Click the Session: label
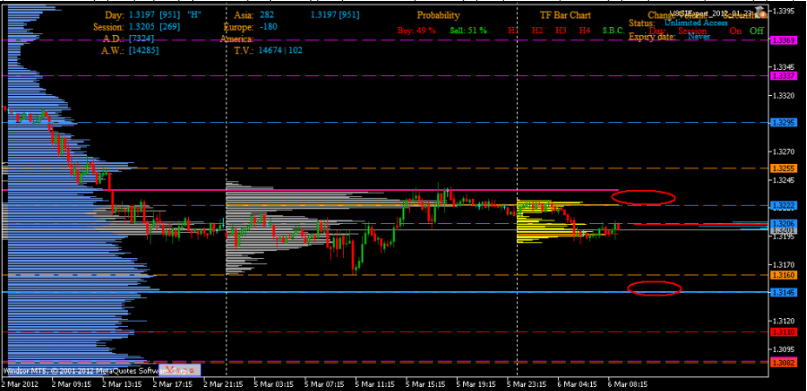807x391 pixels. point(109,27)
